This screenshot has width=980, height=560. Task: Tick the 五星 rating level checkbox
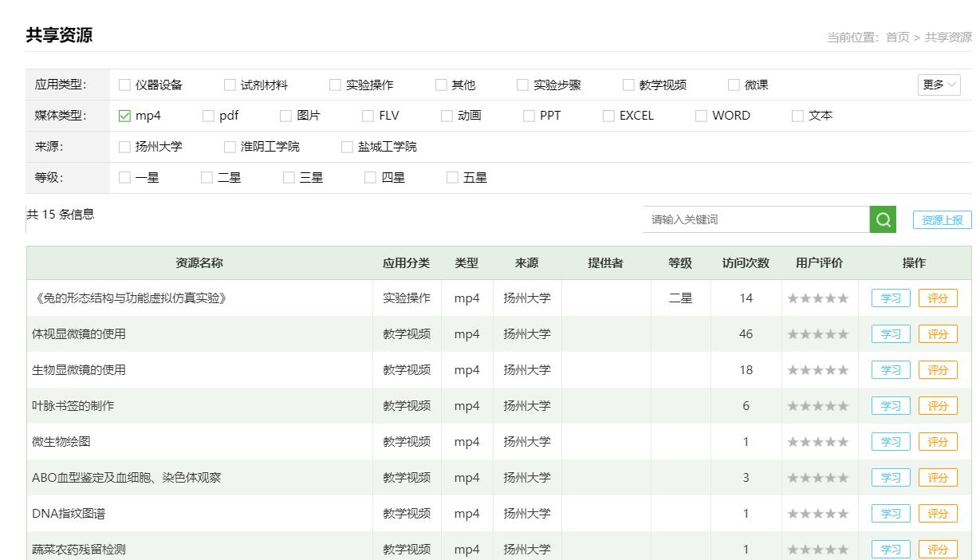(453, 178)
